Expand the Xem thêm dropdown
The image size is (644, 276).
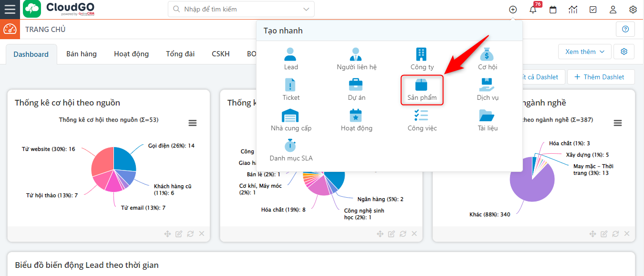584,51
